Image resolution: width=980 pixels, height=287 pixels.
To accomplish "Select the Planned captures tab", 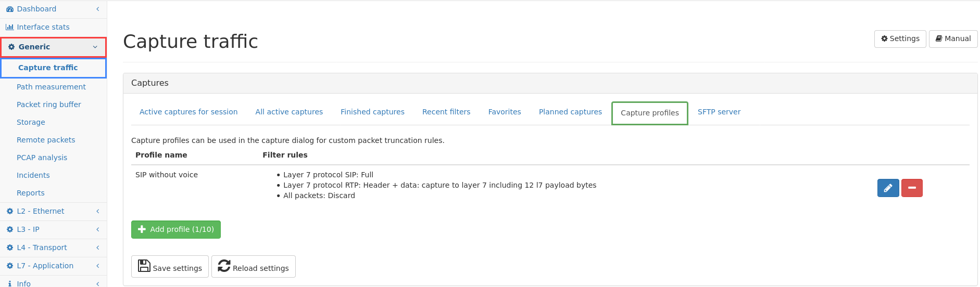I will [570, 112].
